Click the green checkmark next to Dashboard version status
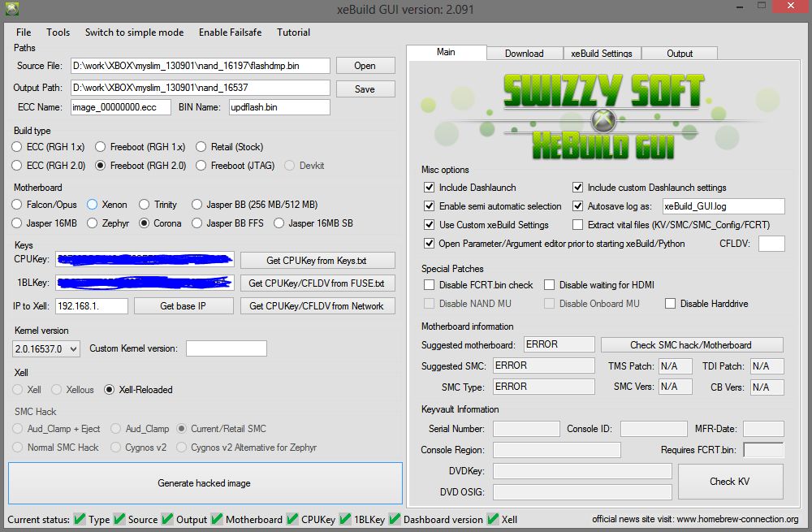The image size is (812, 532). pos(395,520)
